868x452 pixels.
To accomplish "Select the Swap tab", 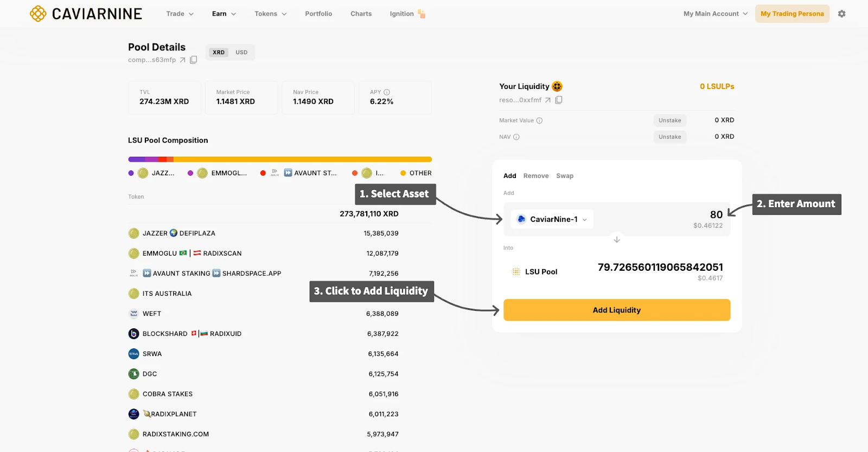I will click(565, 176).
